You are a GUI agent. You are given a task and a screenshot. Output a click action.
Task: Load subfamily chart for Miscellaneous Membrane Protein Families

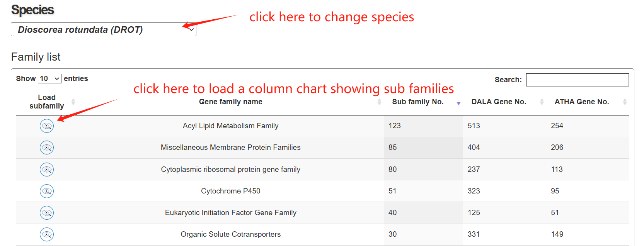click(47, 148)
